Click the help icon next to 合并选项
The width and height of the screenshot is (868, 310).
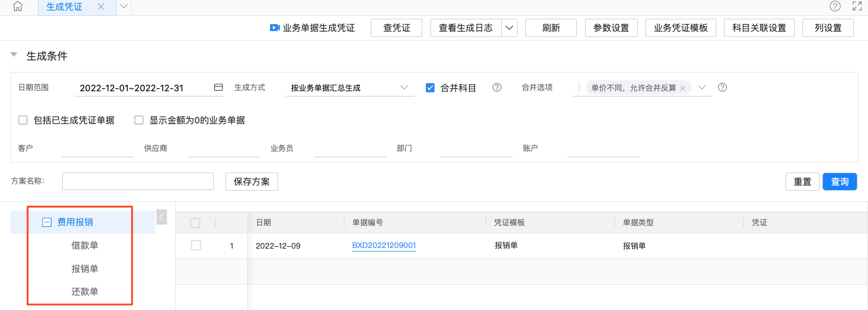tap(722, 87)
